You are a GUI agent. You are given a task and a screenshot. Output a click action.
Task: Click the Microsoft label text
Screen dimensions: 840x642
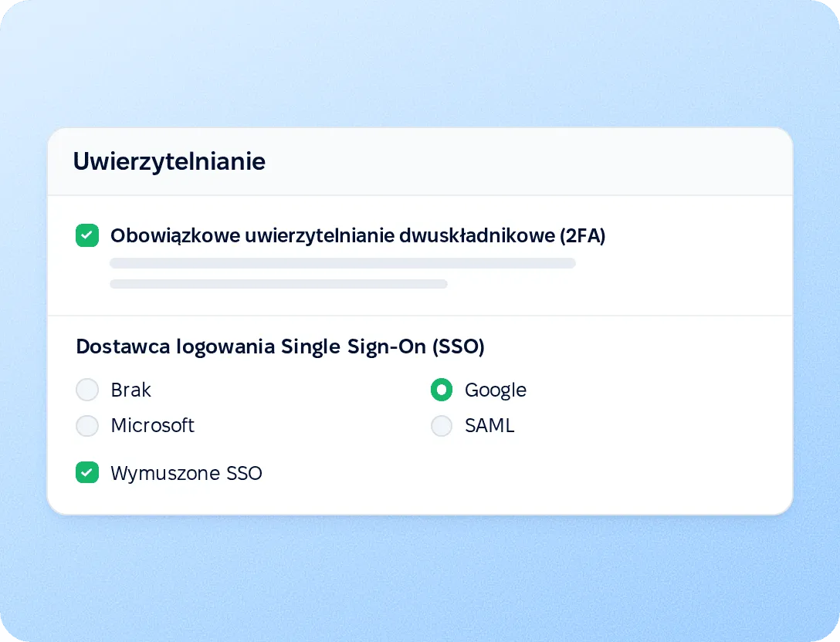coord(153,426)
